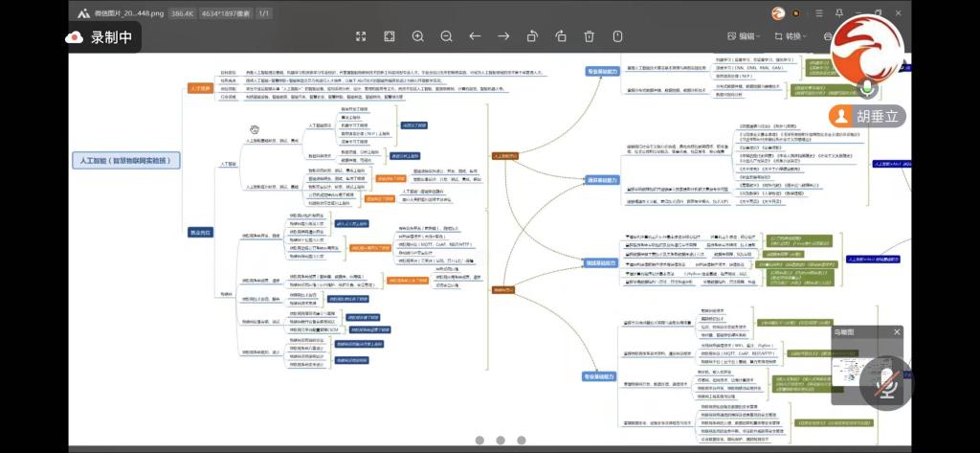Click the fullscreen view icon
This screenshot has width=980, height=453.
pyautogui.click(x=361, y=36)
